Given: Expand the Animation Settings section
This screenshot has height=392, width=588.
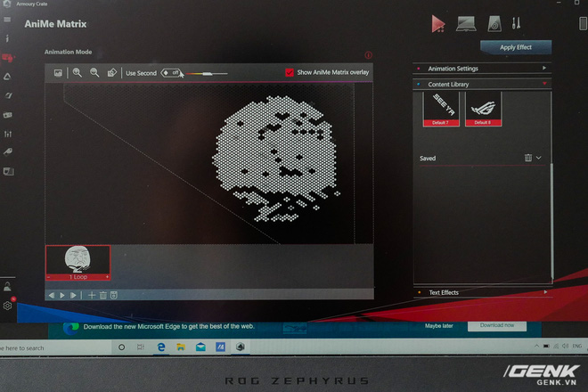Looking at the screenshot, I should [483, 69].
